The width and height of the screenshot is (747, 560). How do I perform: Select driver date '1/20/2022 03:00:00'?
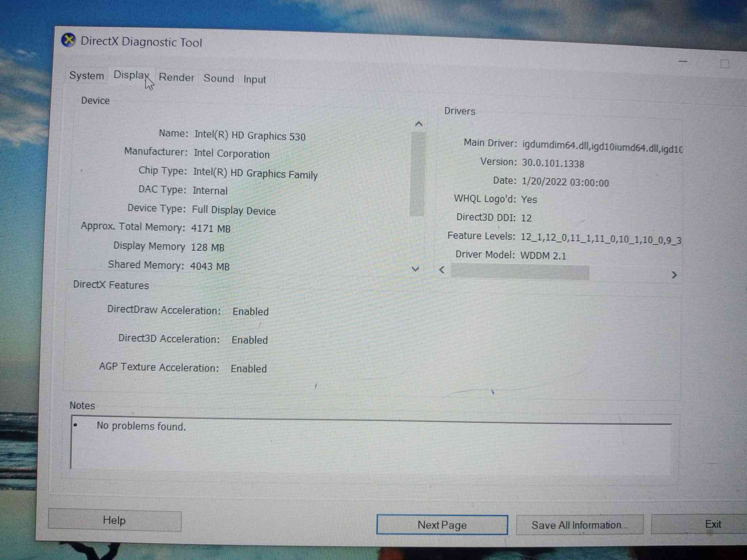[x=565, y=182]
